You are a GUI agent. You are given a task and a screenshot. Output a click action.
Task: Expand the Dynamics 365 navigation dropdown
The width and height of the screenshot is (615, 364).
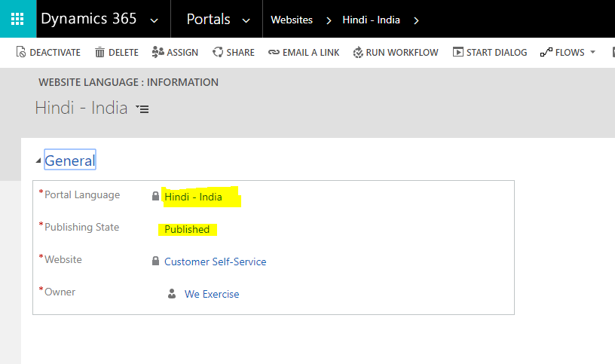tap(155, 20)
